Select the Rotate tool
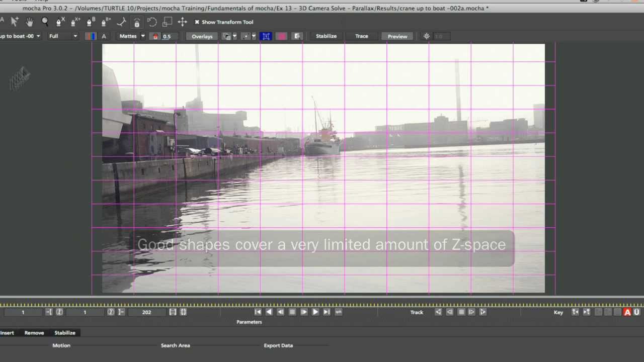 152,22
